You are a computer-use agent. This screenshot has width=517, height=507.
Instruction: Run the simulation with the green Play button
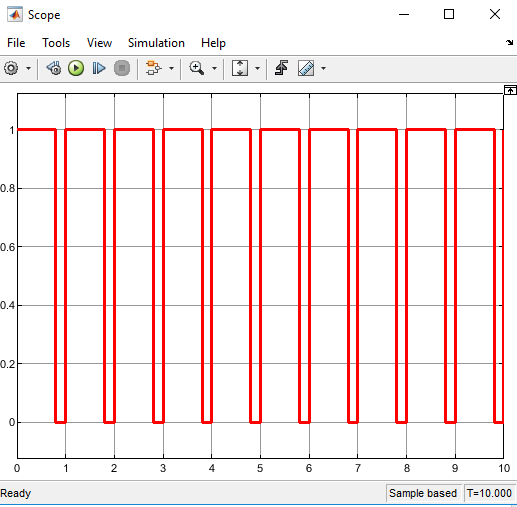[76, 68]
